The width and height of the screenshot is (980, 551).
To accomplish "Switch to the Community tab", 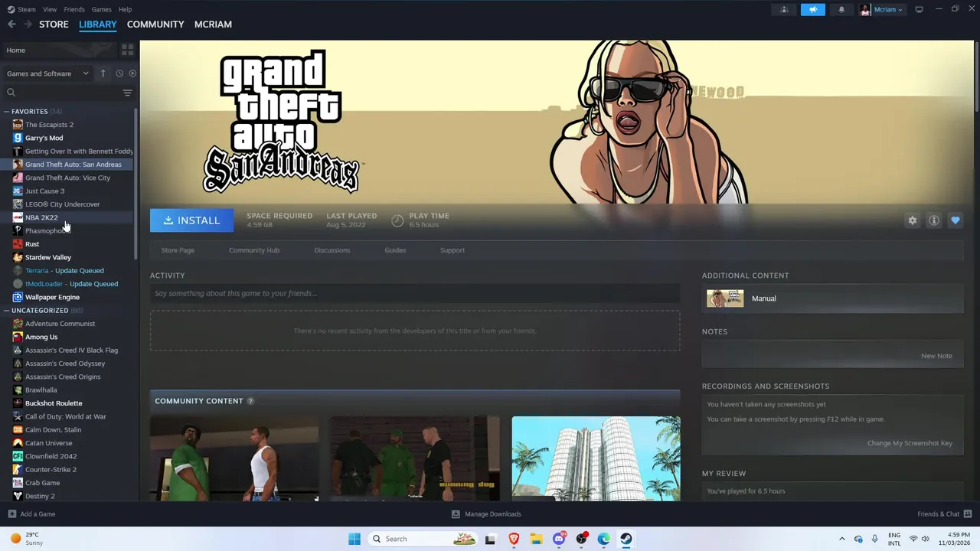I will (x=155, y=24).
